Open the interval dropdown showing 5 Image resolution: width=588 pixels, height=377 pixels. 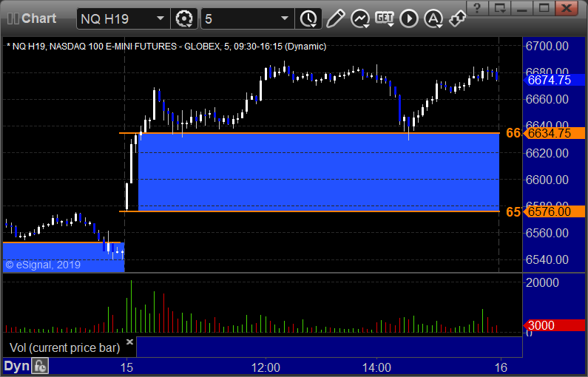(x=247, y=18)
